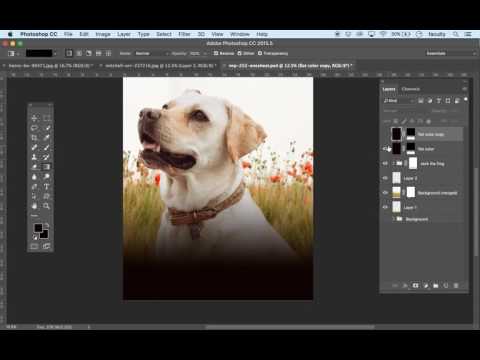Switch to the Channels tab

[x=410, y=89]
